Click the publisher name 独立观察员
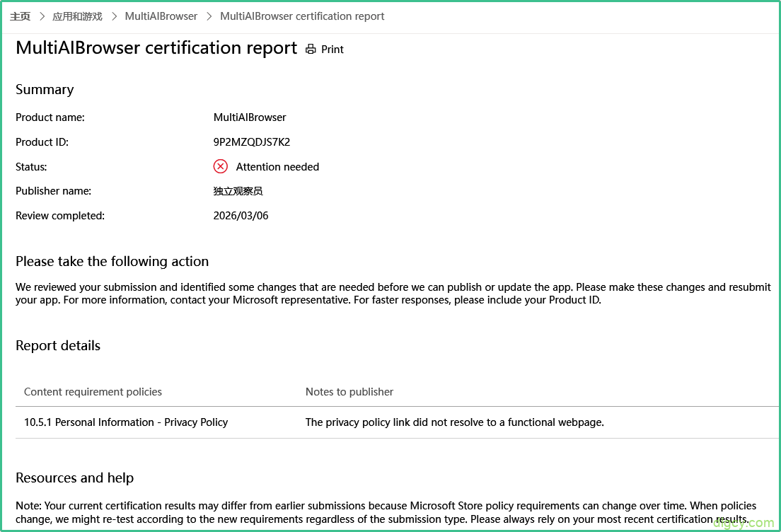 (238, 191)
